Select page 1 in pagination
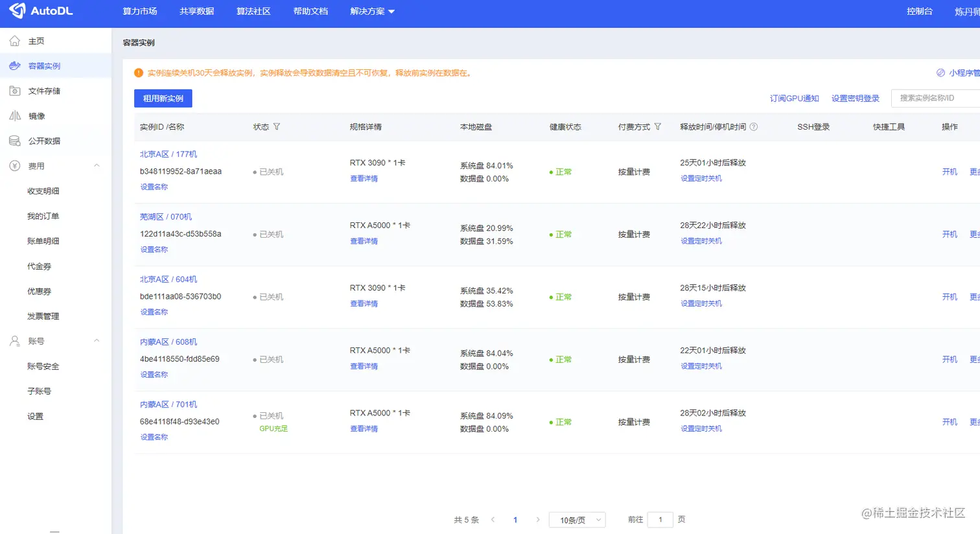Image resolution: width=980 pixels, height=534 pixels. click(x=515, y=520)
